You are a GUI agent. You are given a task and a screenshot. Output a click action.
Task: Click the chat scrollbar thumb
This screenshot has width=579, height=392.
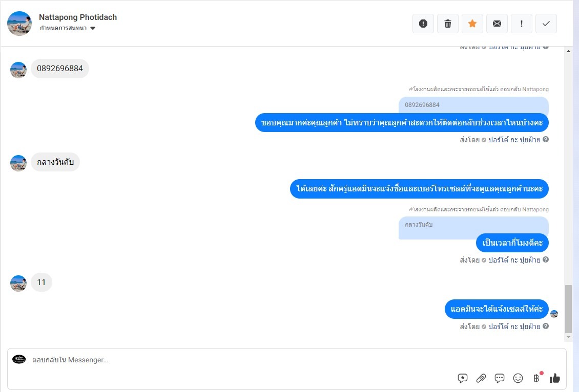click(x=568, y=309)
